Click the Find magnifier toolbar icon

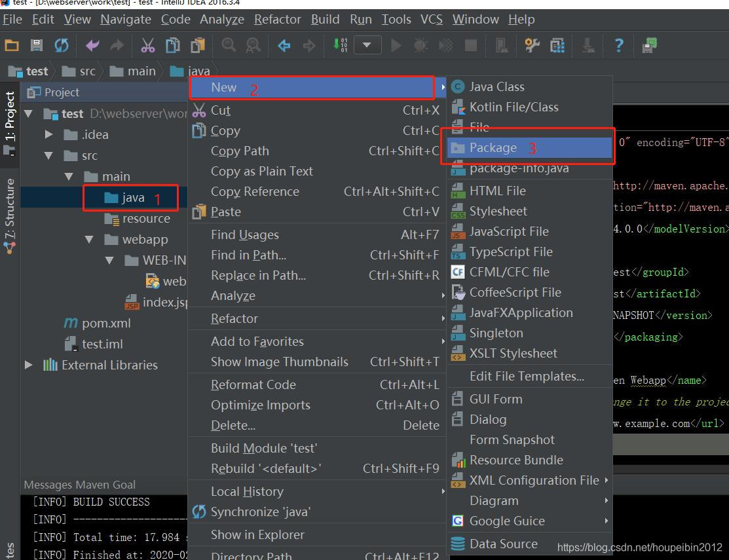click(229, 45)
